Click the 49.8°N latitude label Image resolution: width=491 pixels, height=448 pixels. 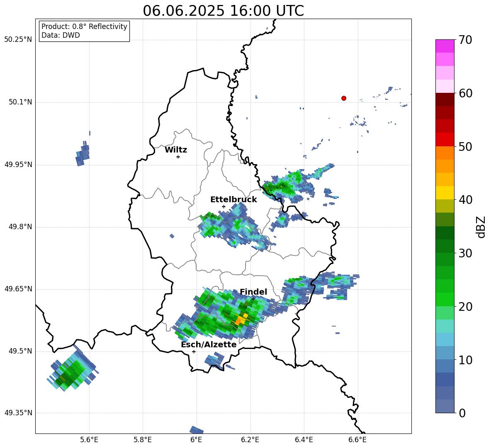[20, 227]
